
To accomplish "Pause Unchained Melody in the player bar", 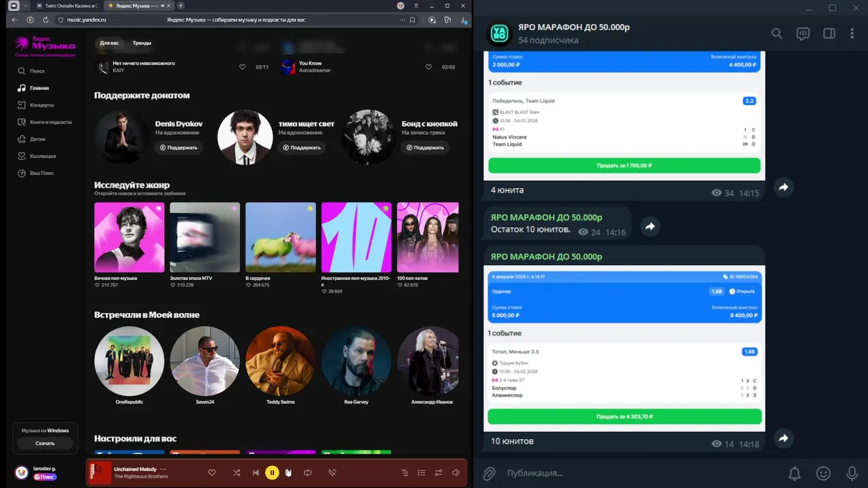I will tap(272, 472).
